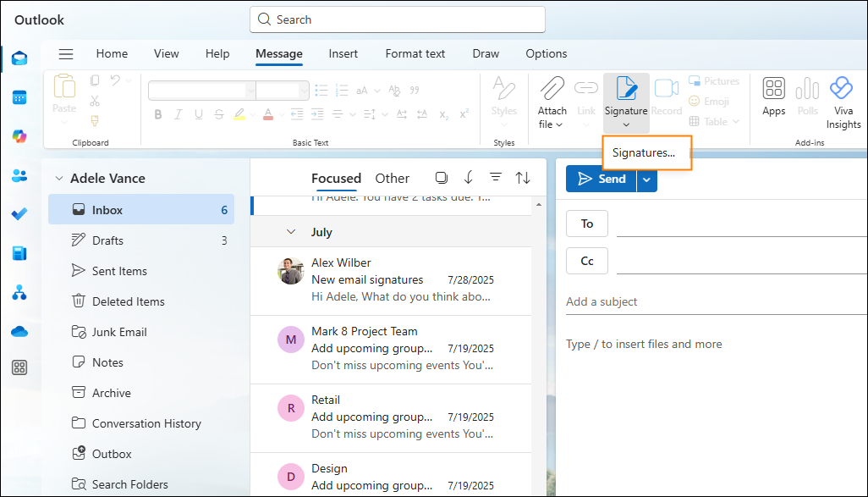Click the Polls add-in icon
Image resolution: width=868 pixels, height=497 pixels.
[x=807, y=89]
